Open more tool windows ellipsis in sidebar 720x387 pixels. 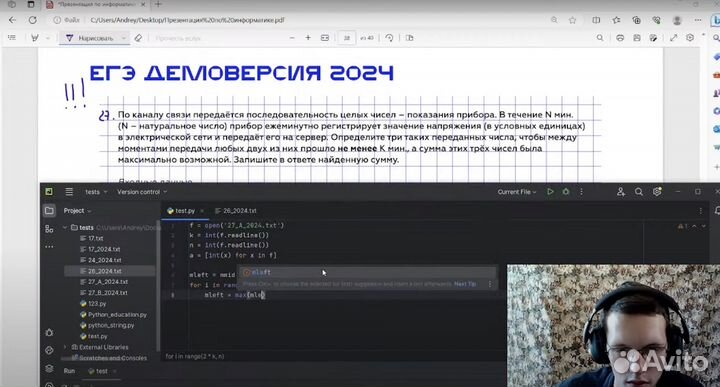point(49,247)
